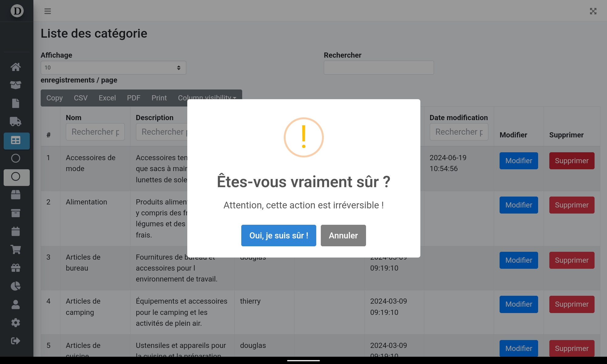The image size is (607, 364).
Task: Click the home icon in sidebar
Action: pos(16,67)
